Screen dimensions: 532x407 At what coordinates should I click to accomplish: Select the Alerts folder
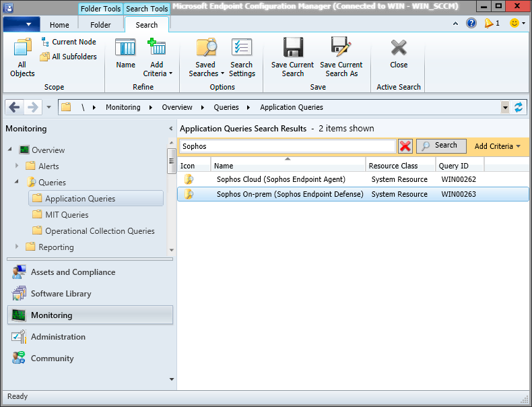coord(42,166)
